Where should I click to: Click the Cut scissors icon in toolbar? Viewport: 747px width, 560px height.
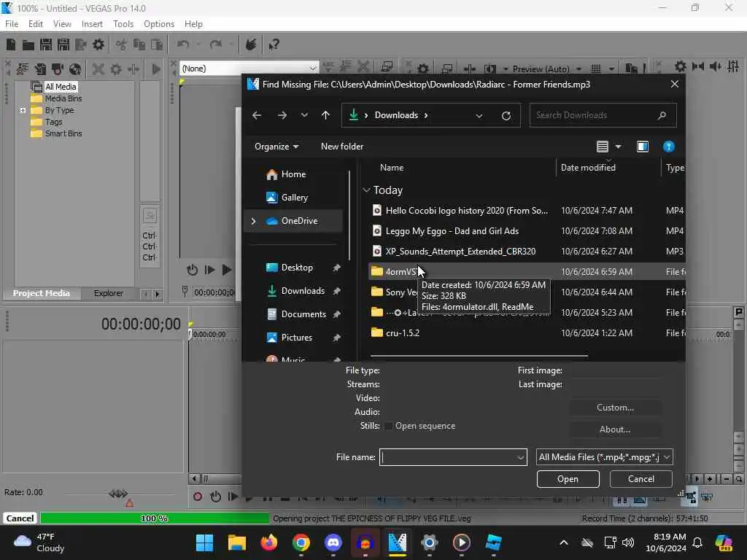[x=122, y=44]
